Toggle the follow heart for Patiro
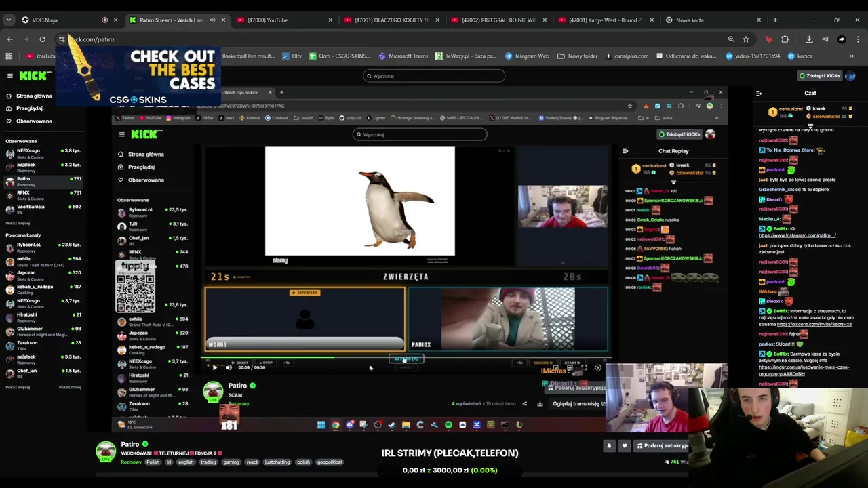Screen dimensions: 868x488 pyautogui.click(x=625, y=446)
